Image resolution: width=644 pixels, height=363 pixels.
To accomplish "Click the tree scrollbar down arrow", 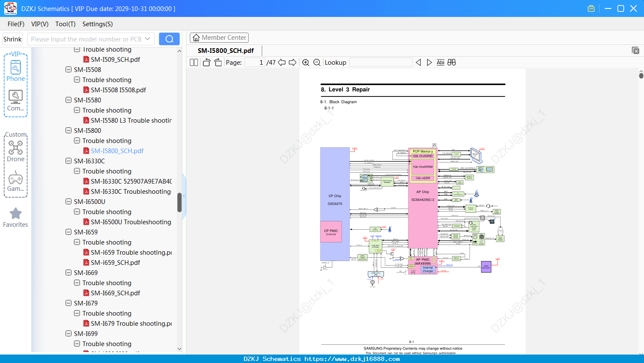I will point(179,349).
